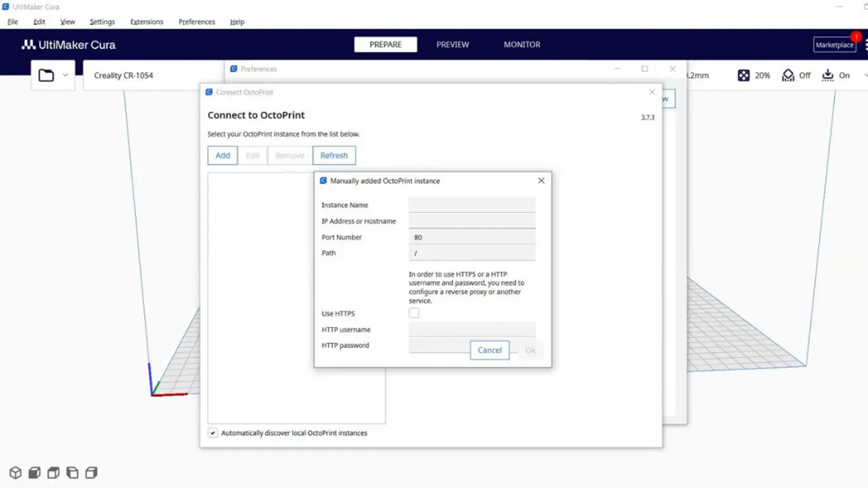The height and width of the screenshot is (488, 868).
Task: Switch to front view cube icon
Action: pyautogui.click(x=34, y=472)
